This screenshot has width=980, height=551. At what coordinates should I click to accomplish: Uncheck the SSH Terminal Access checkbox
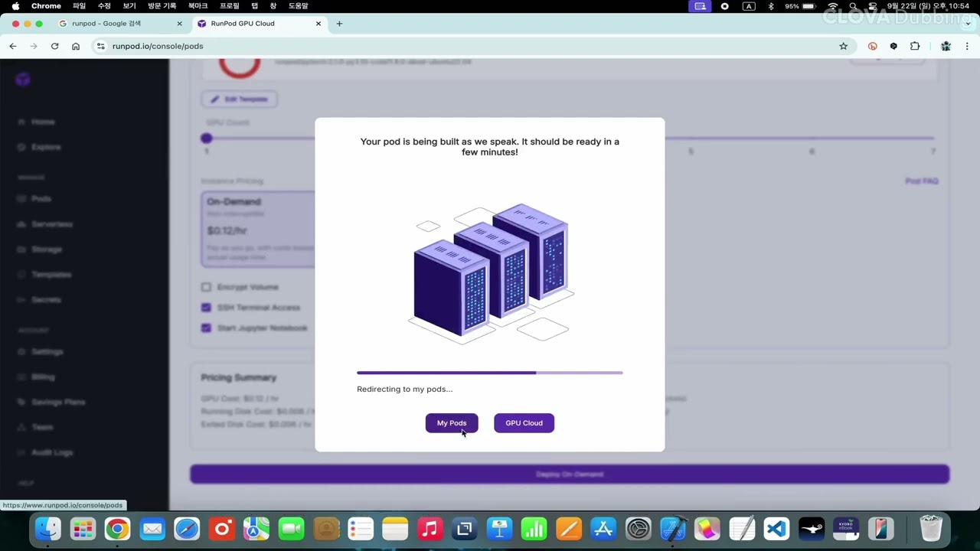point(206,308)
